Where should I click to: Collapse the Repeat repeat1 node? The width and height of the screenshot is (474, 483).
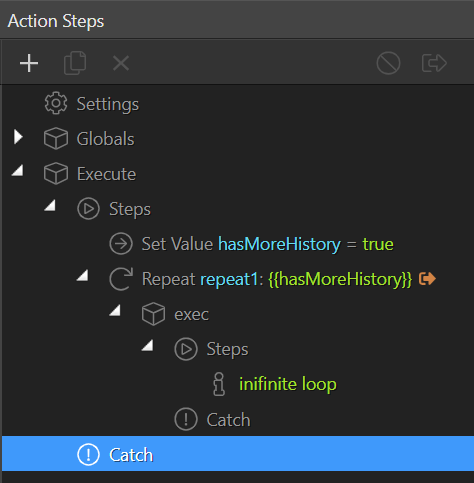click(x=83, y=275)
